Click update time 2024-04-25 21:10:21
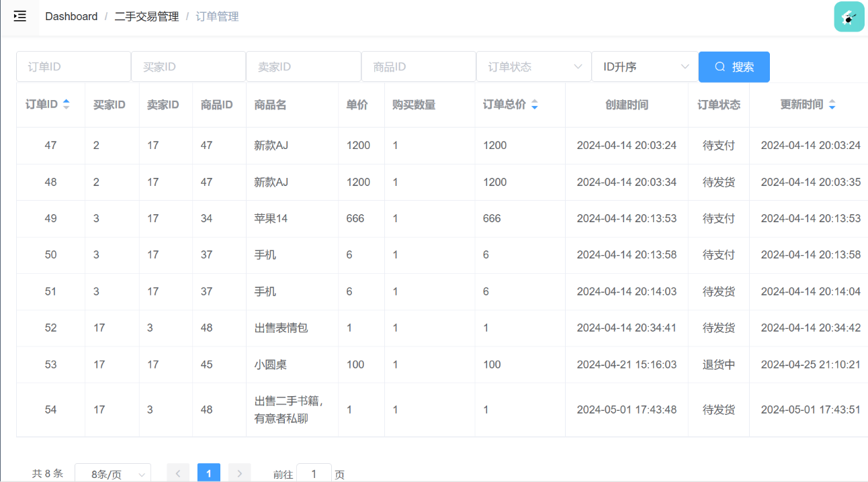The width and height of the screenshot is (868, 482). (x=811, y=365)
